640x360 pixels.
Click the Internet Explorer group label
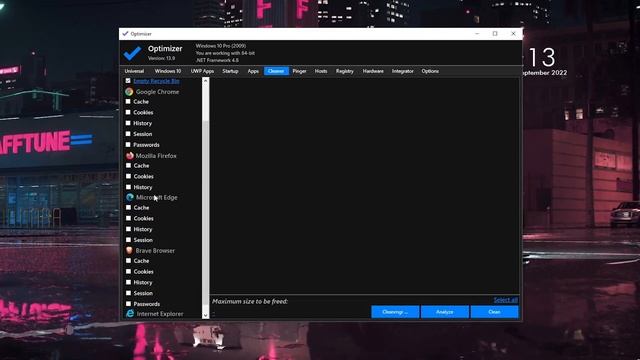160,314
